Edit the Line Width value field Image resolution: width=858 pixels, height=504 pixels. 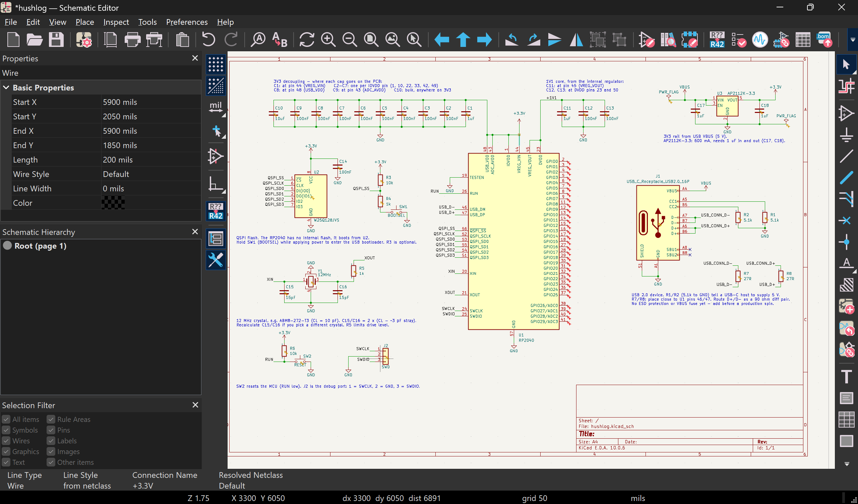click(151, 189)
